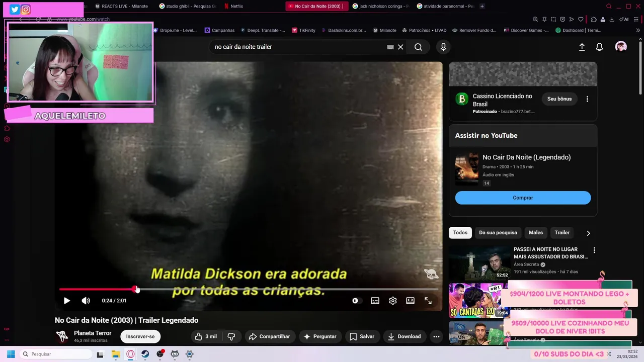Show more bookmarks with the double chevron
644x362 pixels.
[x=638, y=30]
